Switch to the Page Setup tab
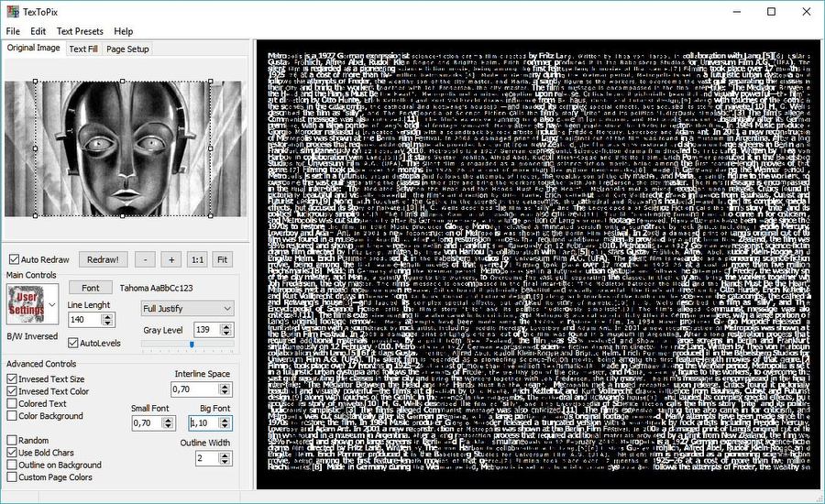This screenshot has width=825, height=504. 127,49
